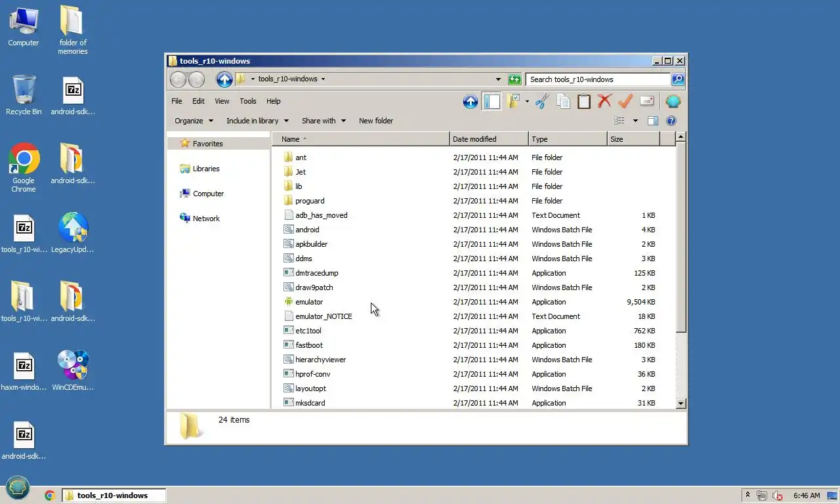This screenshot has height=504, width=840.
Task: Sort by the Date modified column header
Action: pos(489,139)
